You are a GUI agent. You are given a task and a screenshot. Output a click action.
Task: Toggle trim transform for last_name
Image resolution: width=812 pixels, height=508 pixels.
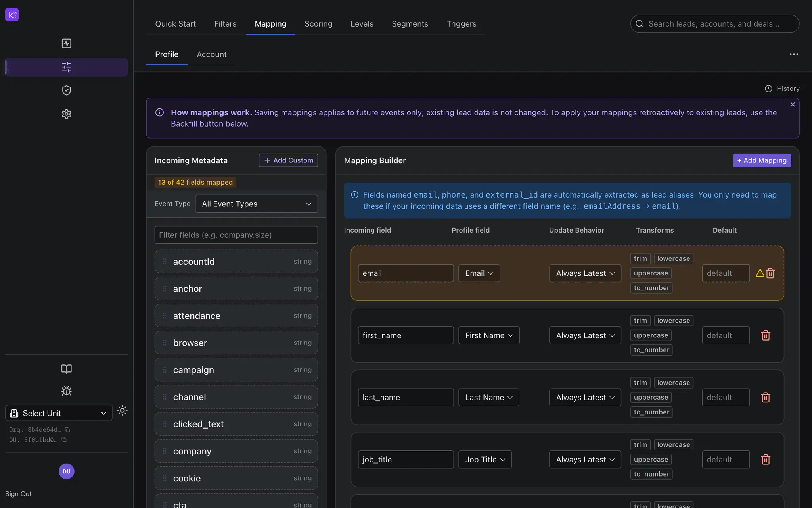tap(640, 383)
